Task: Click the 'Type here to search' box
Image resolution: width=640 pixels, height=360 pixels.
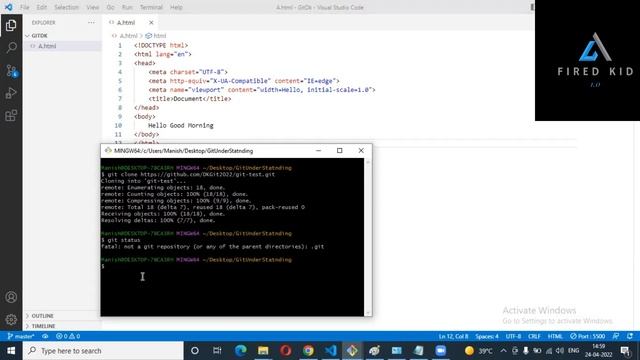Action: 103,351
